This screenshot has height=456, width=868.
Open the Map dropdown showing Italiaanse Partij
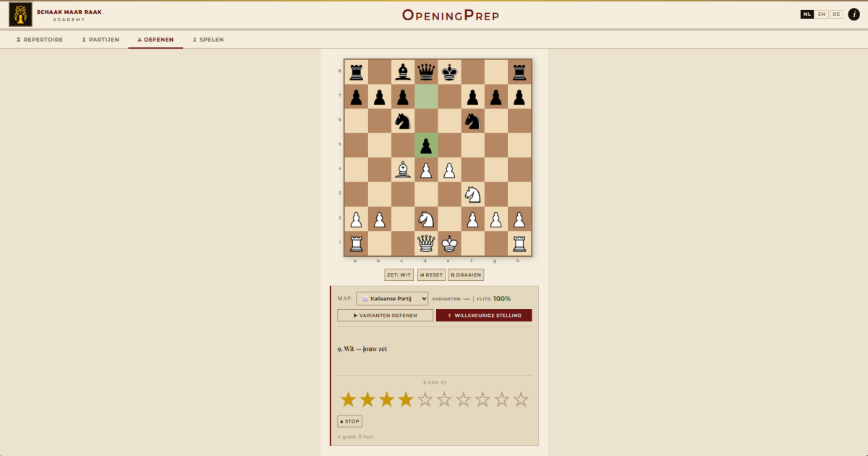392,298
